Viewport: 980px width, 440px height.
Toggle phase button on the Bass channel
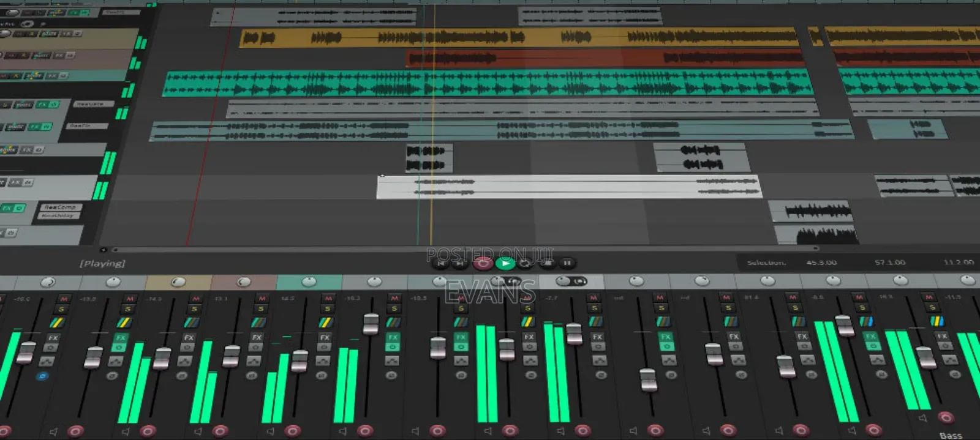click(955, 375)
